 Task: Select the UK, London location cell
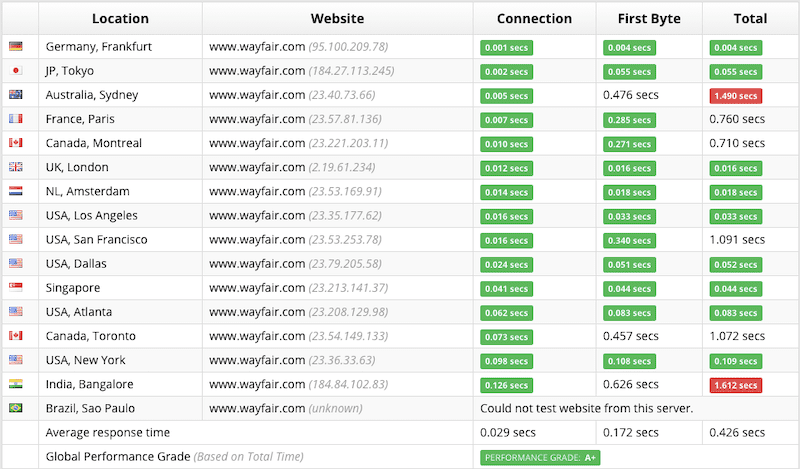tap(120, 167)
